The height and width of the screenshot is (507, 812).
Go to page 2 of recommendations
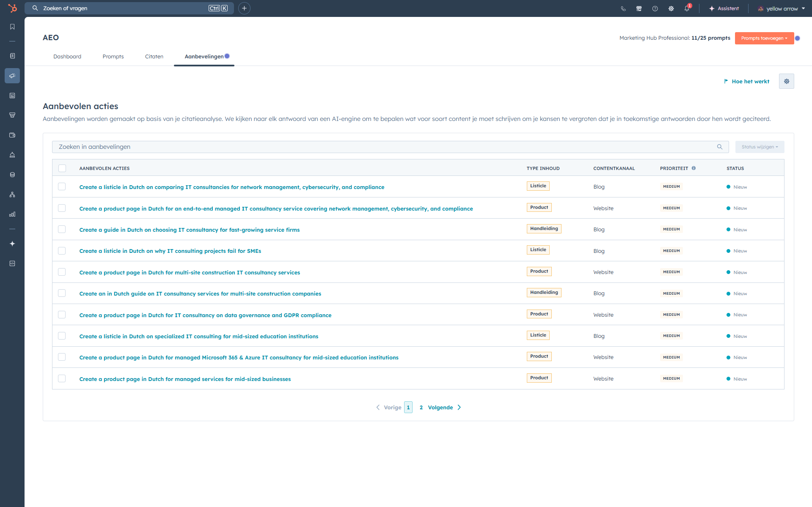(421, 407)
